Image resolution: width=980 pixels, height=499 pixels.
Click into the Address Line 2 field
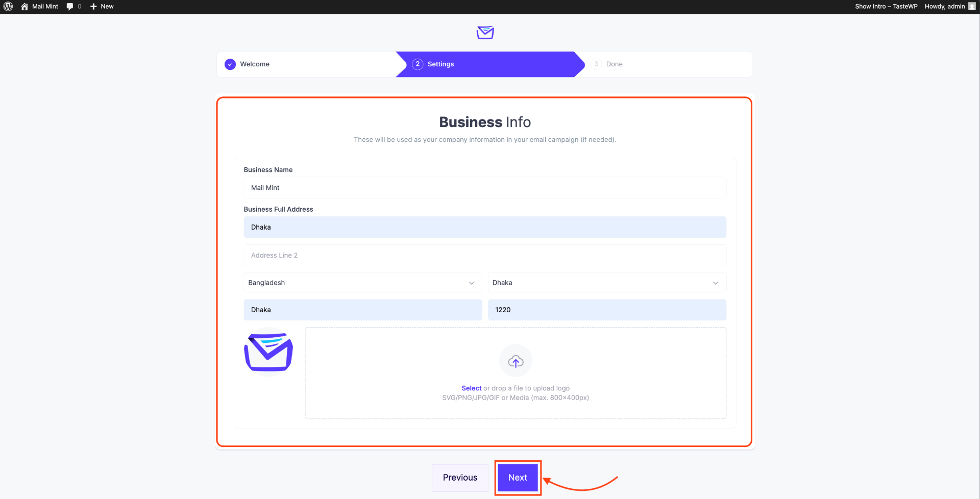[485, 256]
